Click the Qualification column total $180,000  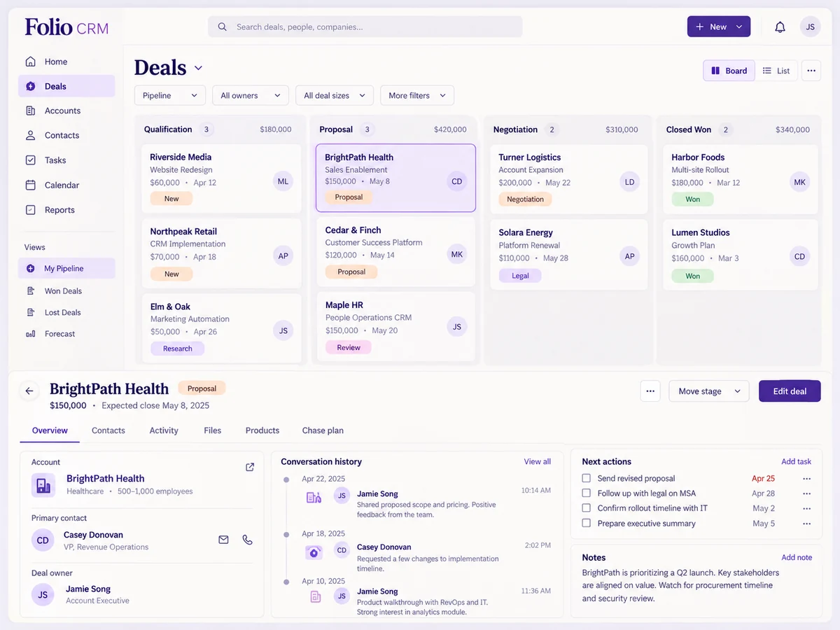[x=276, y=129]
